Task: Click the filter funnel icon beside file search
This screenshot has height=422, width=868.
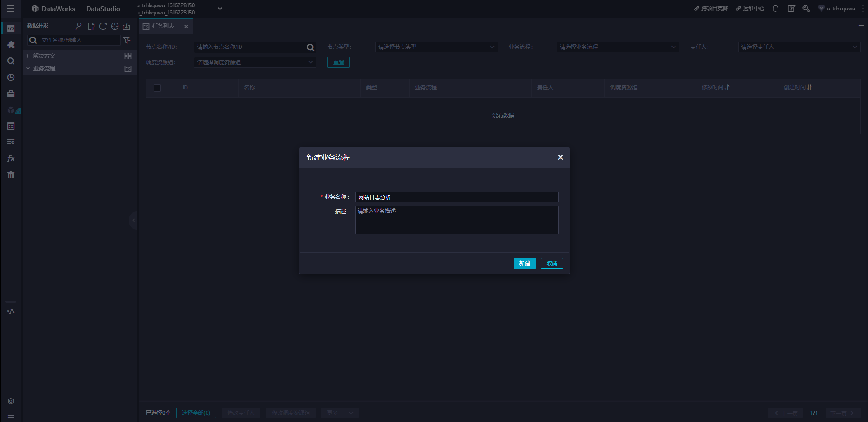Action: click(x=127, y=40)
